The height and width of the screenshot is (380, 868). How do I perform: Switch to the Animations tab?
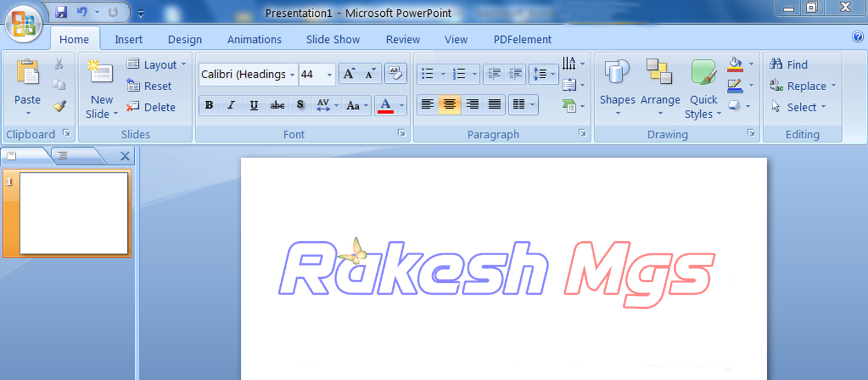point(254,39)
